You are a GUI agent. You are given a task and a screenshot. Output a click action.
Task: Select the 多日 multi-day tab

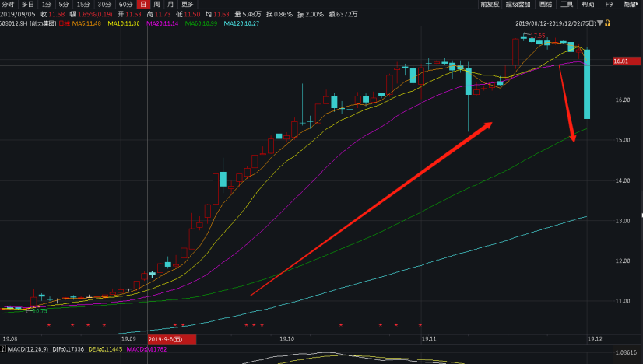[x=27, y=4]
